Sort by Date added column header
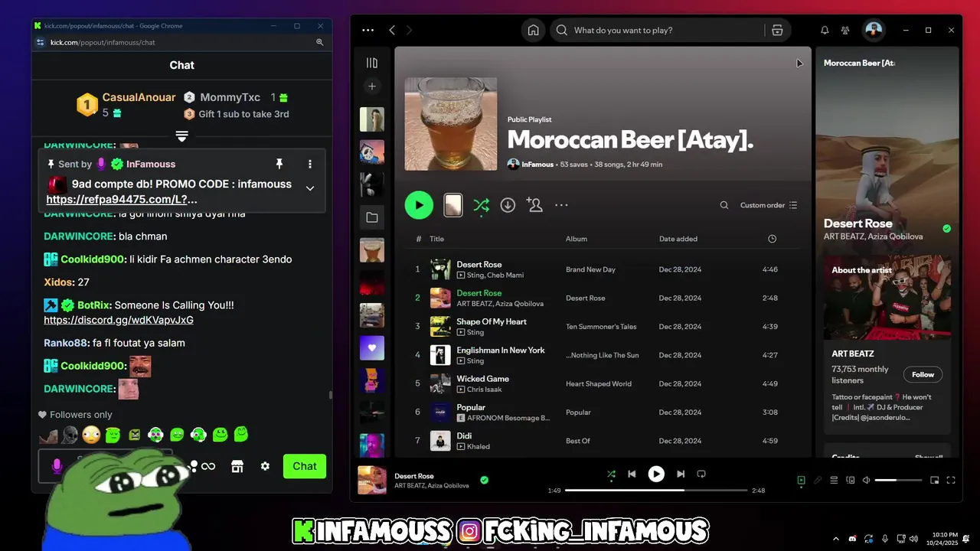This screenshot has height=551, width=980. (x=678, y=239)
